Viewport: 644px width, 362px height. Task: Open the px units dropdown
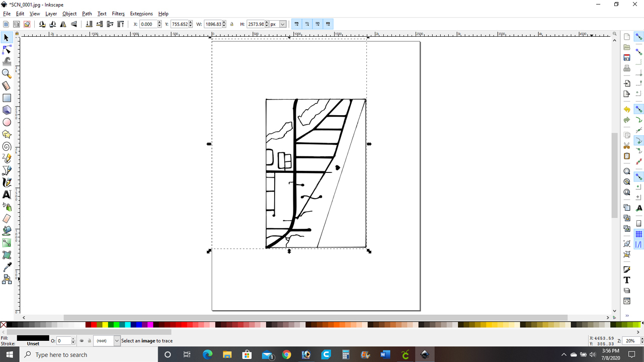click(278, 24)
